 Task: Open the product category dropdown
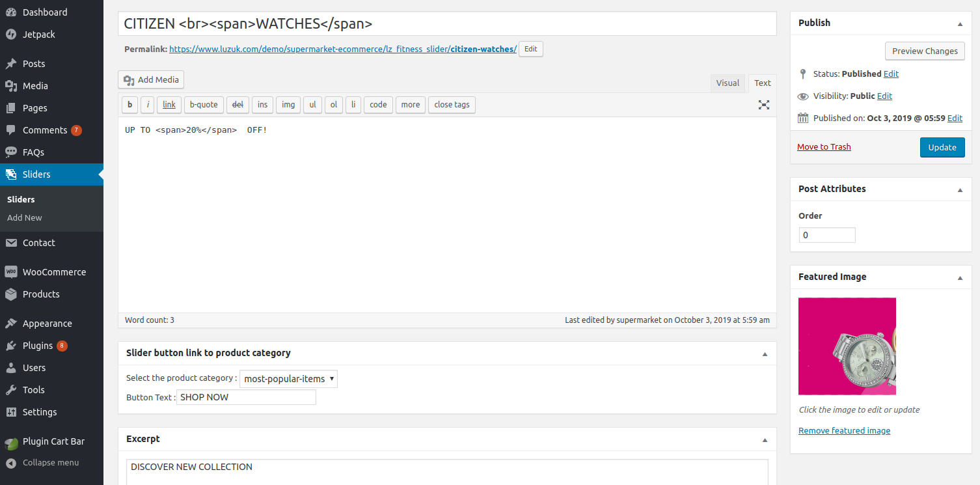click(x=288, y=379)
